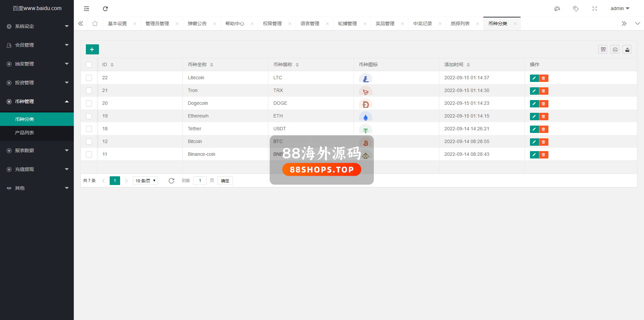
Task: Click the export table icon
Action: click(x=627, y=50)
